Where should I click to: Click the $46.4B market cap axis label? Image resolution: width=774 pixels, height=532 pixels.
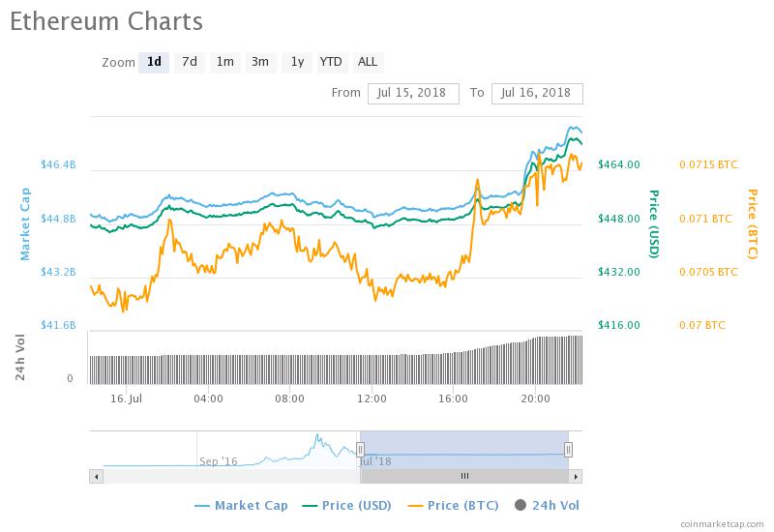click(58, 164)
